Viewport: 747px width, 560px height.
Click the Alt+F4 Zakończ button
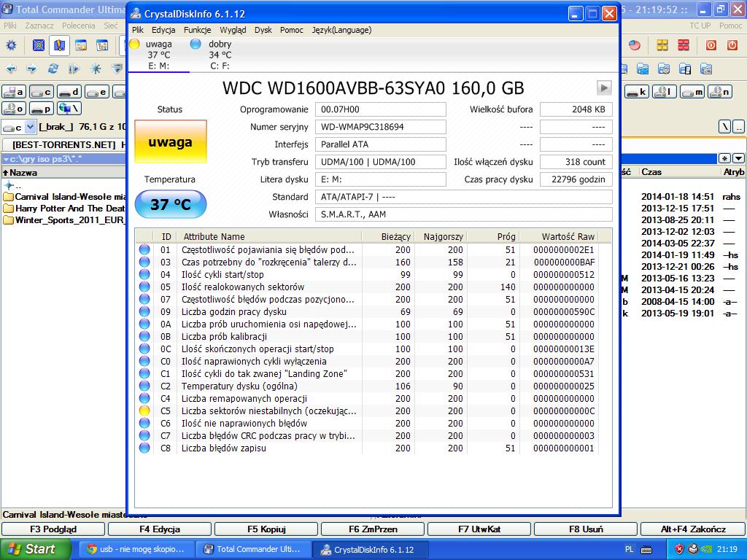[693, 529]
